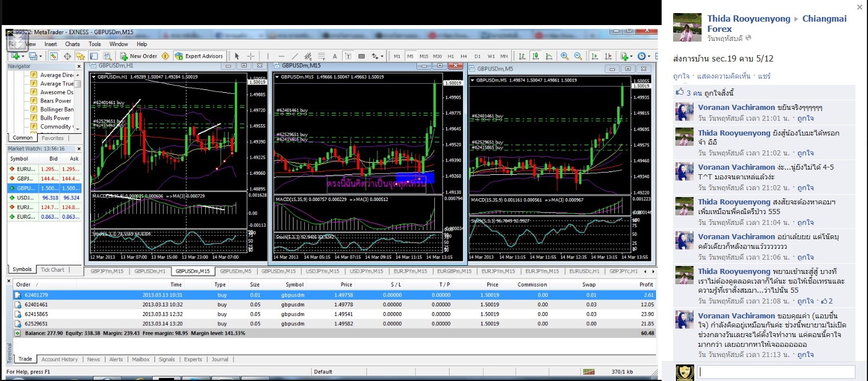Switch chart to W1 timeframe
The height and width of the screenshot is (381, 868).
point(491,56)
